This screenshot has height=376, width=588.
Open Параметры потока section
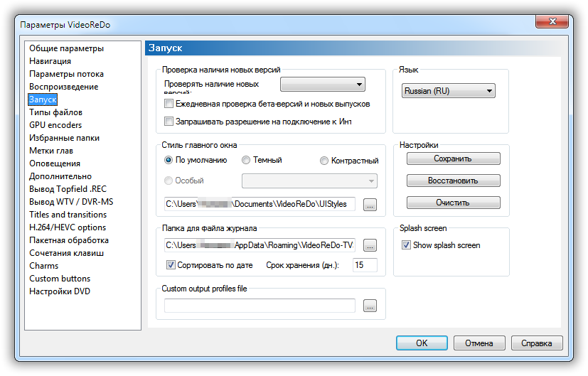click(x=66, y=74)
